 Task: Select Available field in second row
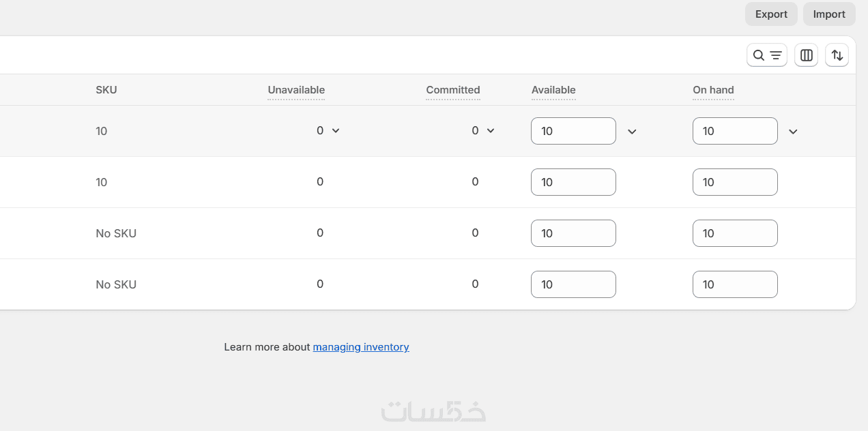coord(573,182)
